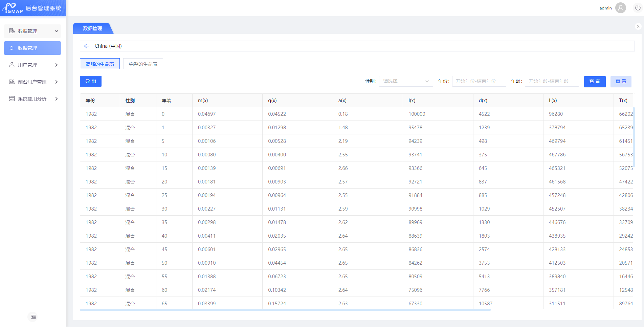Click cell value 89969
This screenshot has width=644, height=327.
(416, 222)
